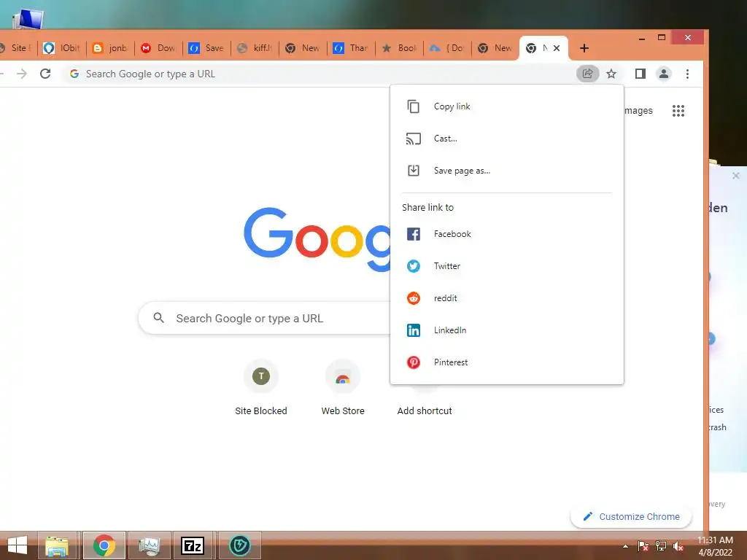The width and height of the screenshot is (747, 560).
Task: Open the Web Store shortcut
Action: [x=343, y=388]
